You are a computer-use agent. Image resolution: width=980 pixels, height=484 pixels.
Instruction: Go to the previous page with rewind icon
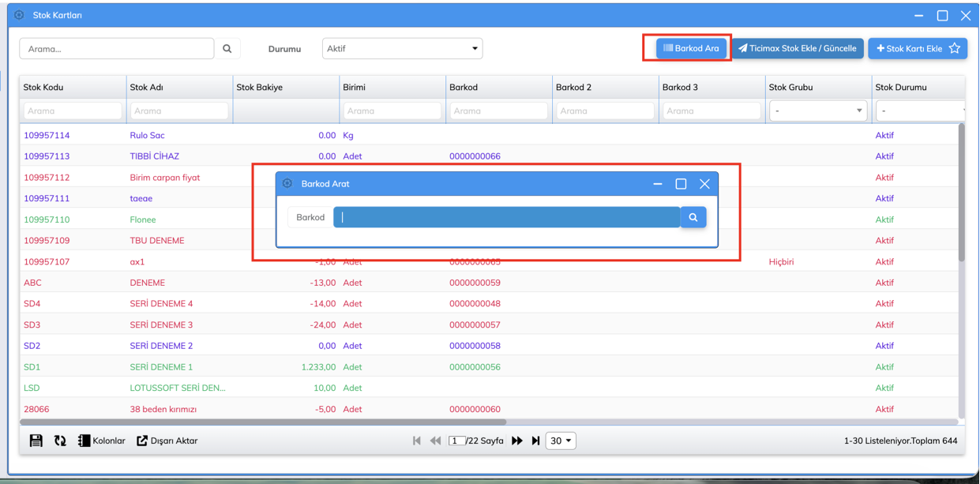[x=435, y=441]
